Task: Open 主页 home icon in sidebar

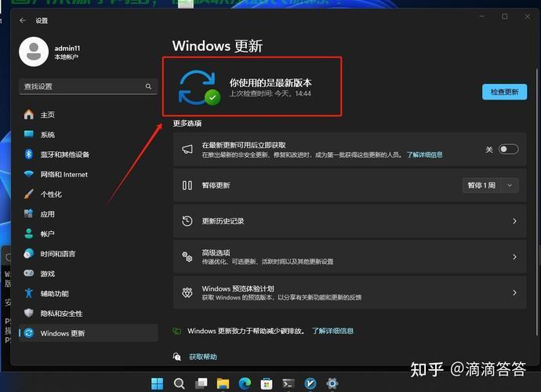Action: 29,114
